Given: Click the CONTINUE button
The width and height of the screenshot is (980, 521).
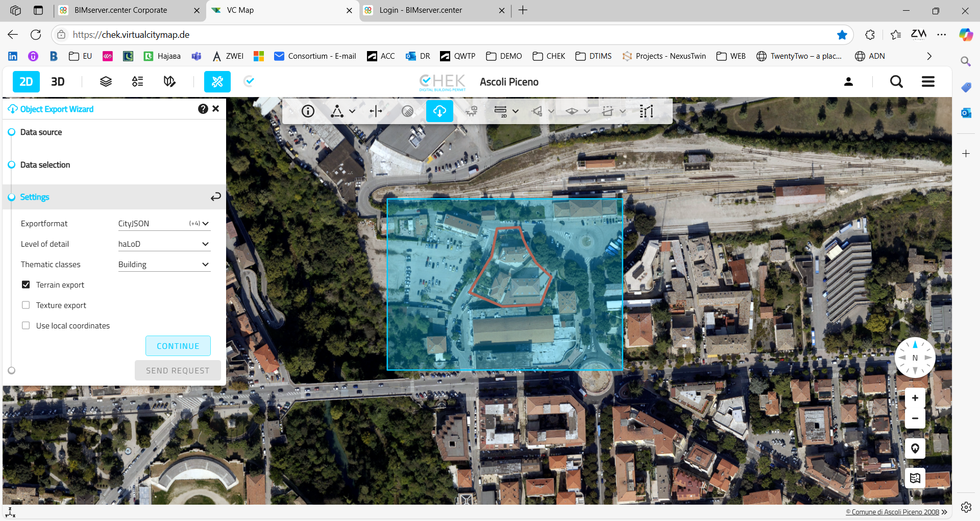Looking at the screenshot, I should pos(178,346).
